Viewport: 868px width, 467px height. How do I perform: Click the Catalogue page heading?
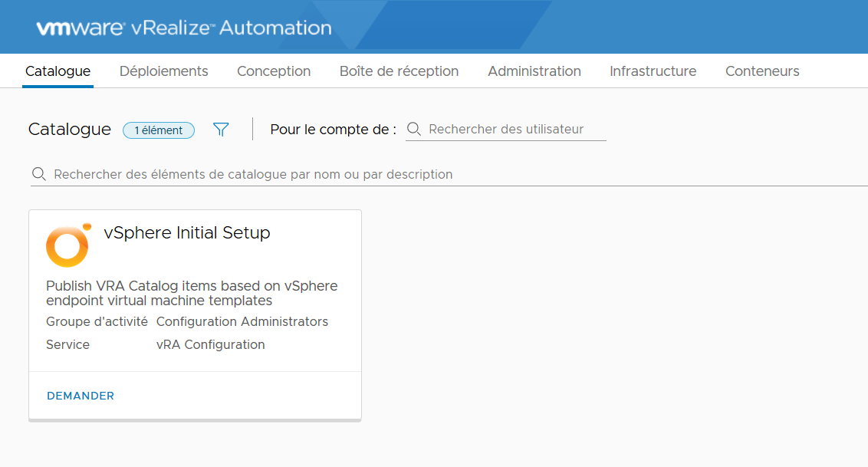70,129
